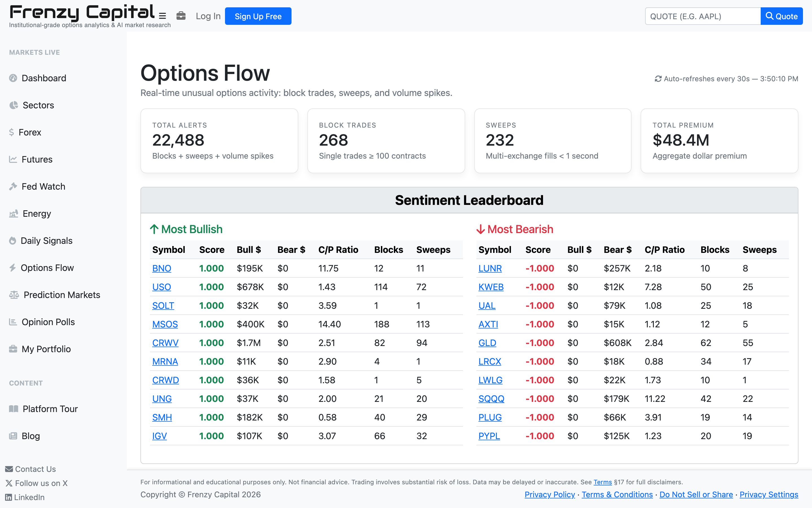
Task: Open the UNG symbol link
Action: click(162, 399)
